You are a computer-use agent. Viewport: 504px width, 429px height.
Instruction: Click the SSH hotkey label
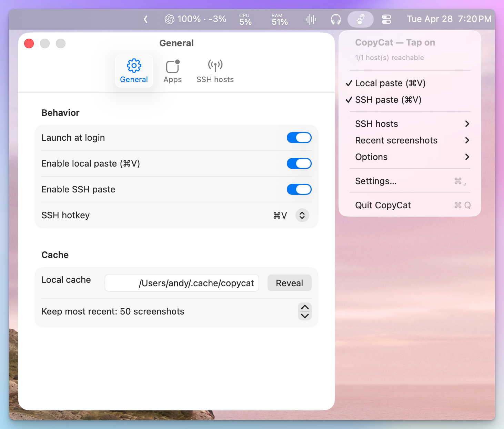tap(65, 215)
